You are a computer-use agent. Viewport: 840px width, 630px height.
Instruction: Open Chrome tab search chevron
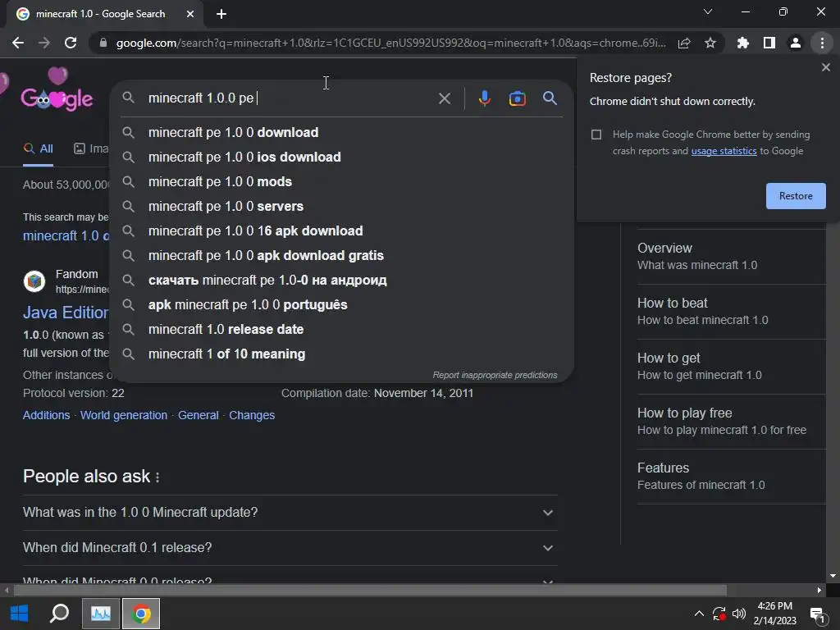708,11
